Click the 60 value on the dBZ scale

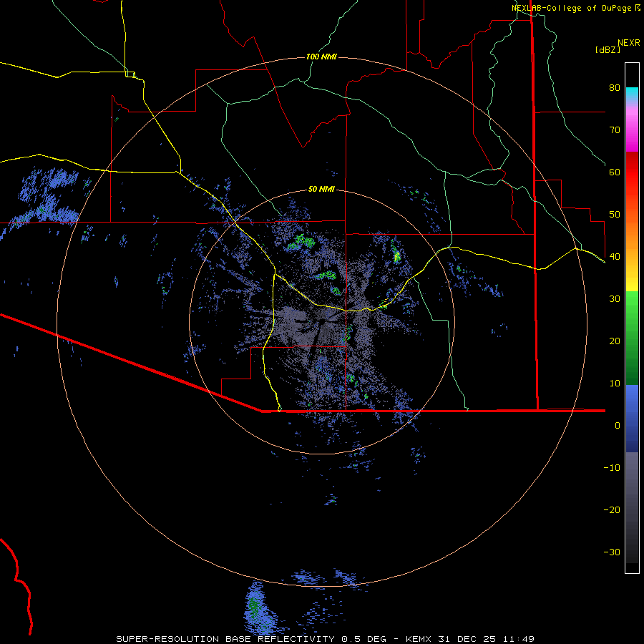coord(615,172)
